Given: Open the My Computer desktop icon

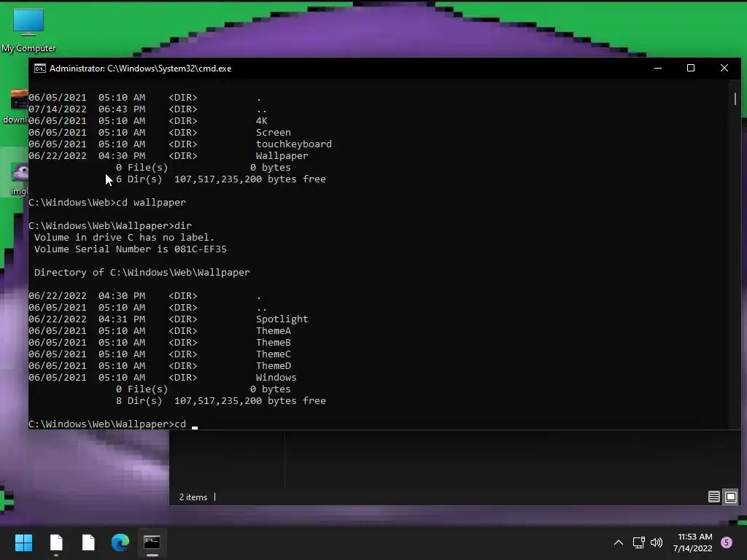Looking at the screenshot, I should coord(28,30).
